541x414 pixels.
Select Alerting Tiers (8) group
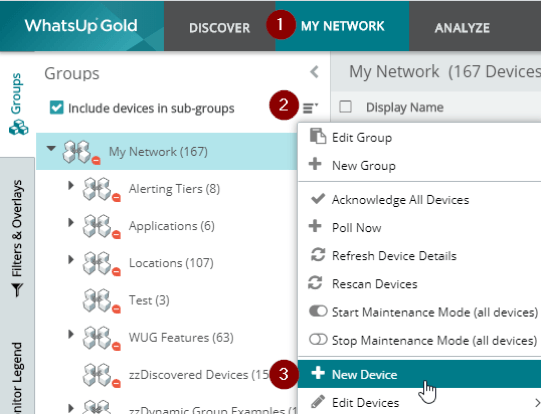click(x=174, y=189)
